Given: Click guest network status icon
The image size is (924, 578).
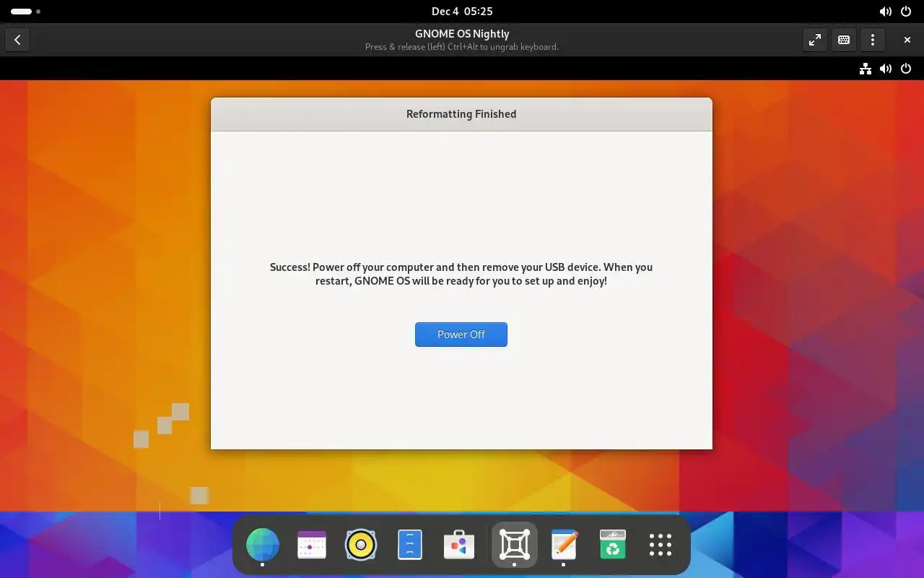Looking at the screenshot, I should point(865,69).
